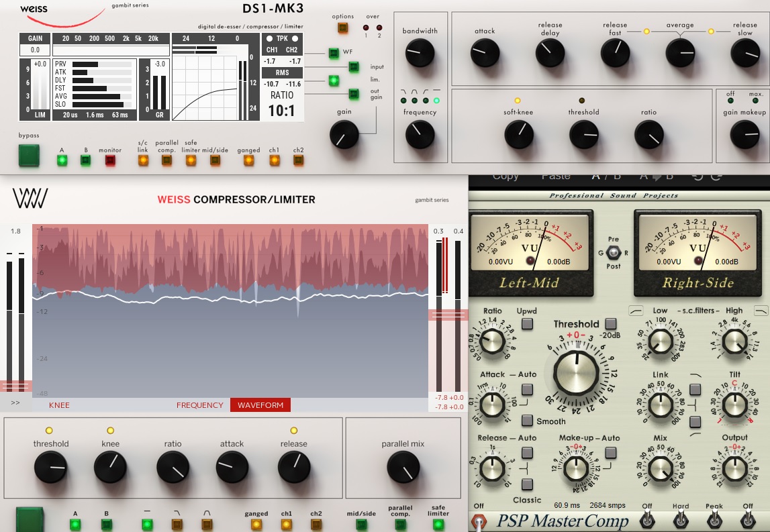Enable the Classic release button
This screenshot has width=770, height=532.
[x=527, y=484]
